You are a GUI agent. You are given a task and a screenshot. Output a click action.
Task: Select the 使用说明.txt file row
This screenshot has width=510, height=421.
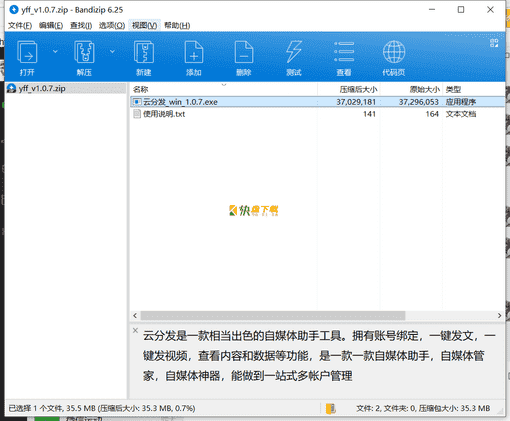click(317, 114)
